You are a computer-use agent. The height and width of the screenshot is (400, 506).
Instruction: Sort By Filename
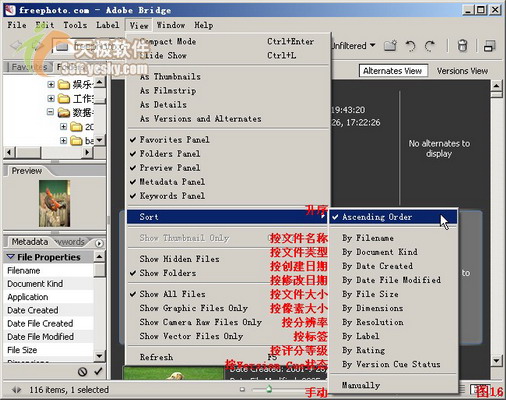[393, 238]
